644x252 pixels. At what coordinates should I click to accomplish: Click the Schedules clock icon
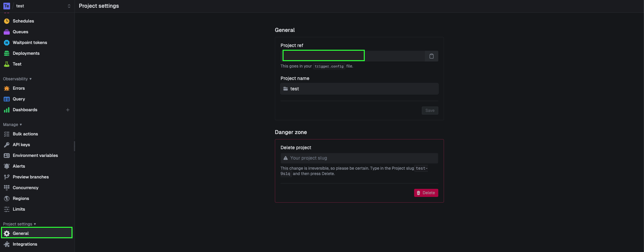pyautogui.click(x=7, y=21)
